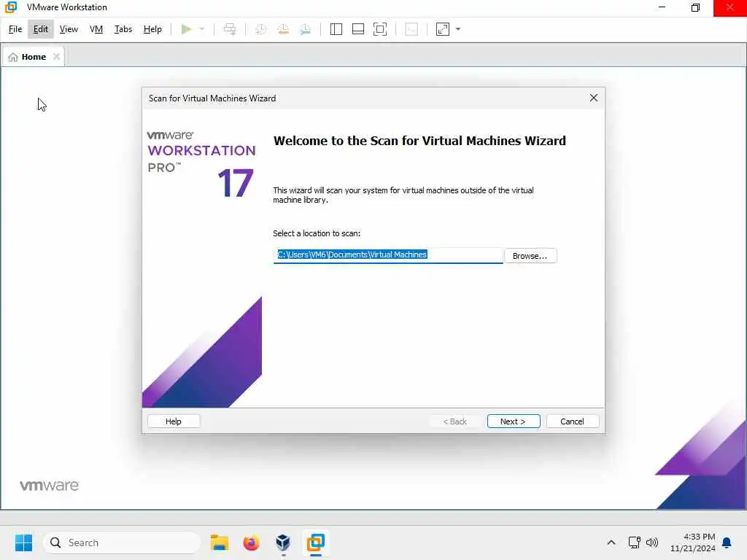Click the volume speaker tray icon
This screenshot has width=747, height=560.
click(x=651, y=542)
